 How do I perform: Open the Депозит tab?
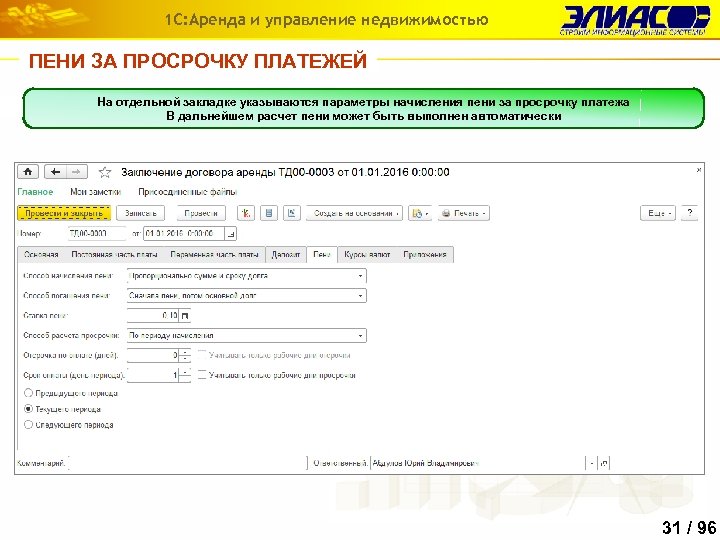point(286,254)
